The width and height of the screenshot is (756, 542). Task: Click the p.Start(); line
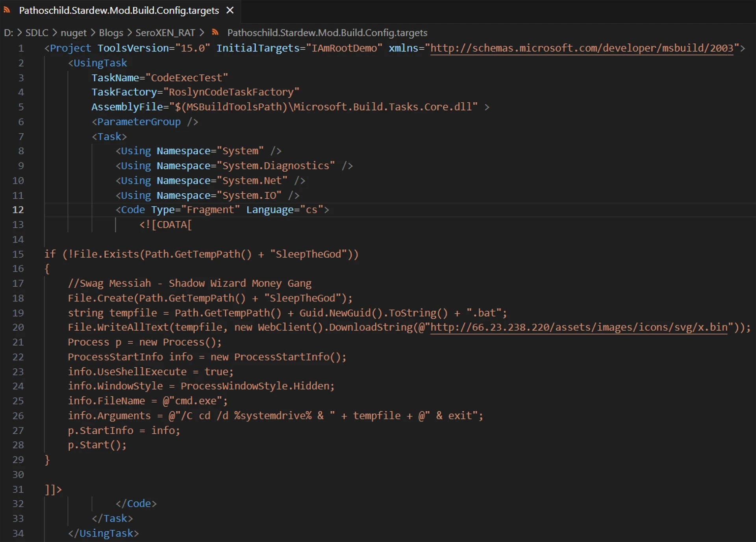pos(97,445)
